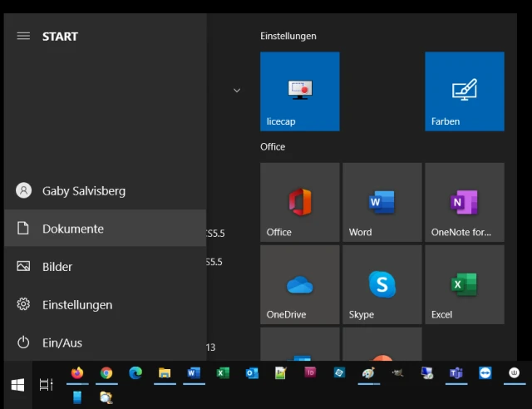Open Firefox from the taskbar
This screenshot has height=409, width=532.
click(x=77, y=373)
